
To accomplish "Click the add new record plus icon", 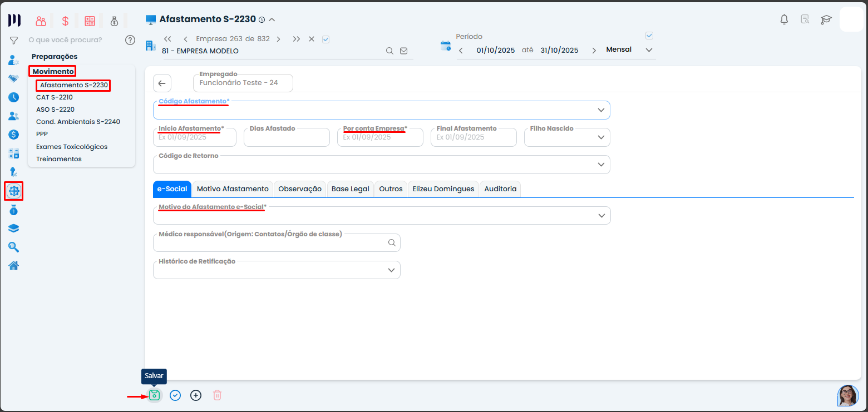I will click(196, 395).
